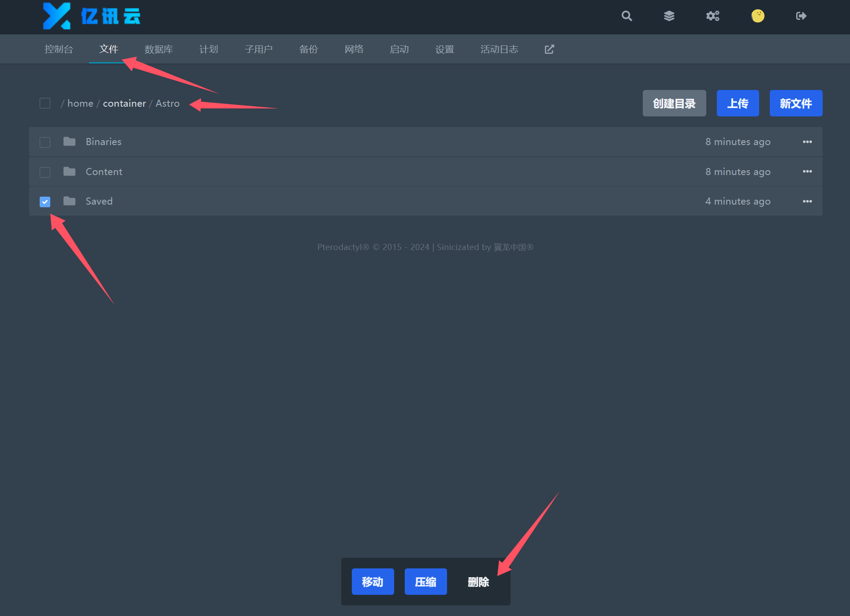Check the Binaries folder checkbox

45,142
